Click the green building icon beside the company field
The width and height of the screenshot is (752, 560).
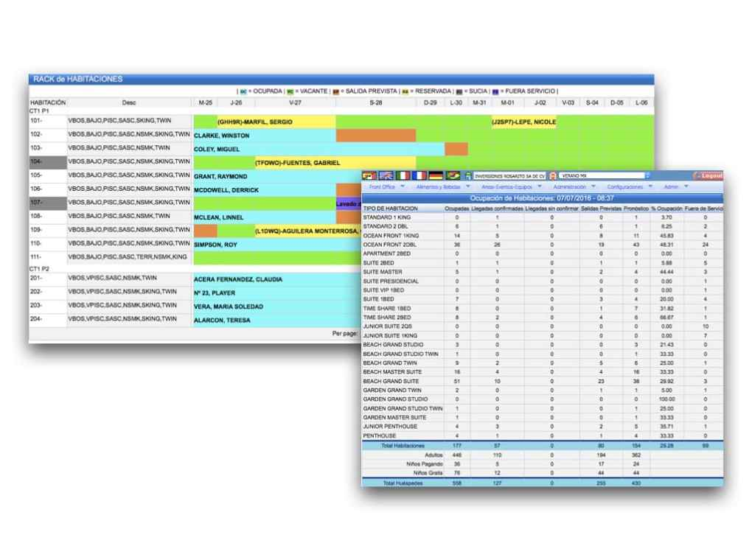pyautogui.click(x=468, y=176)
